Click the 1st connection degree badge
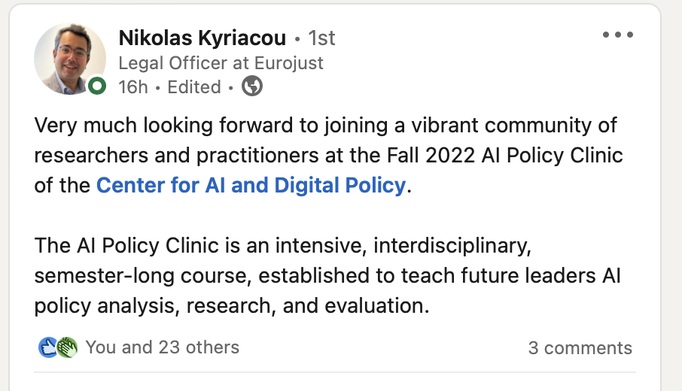 tap(321, 38)
